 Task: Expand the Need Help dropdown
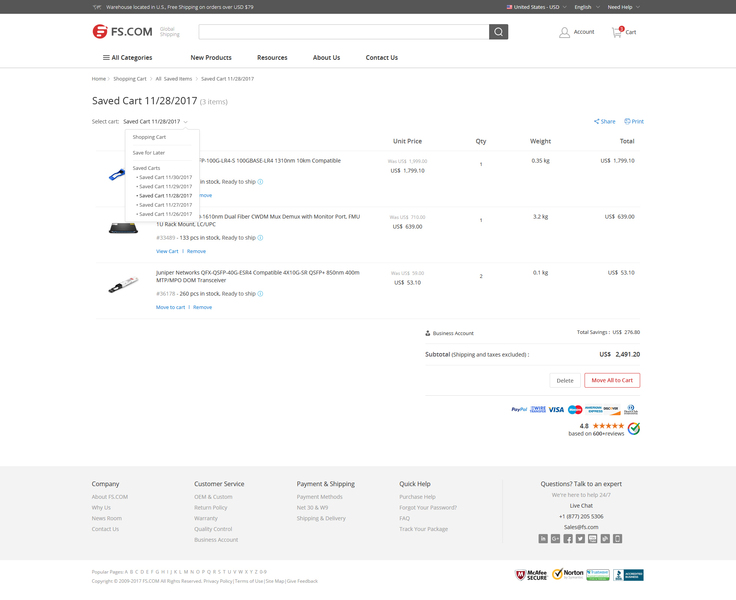(623, 7)
